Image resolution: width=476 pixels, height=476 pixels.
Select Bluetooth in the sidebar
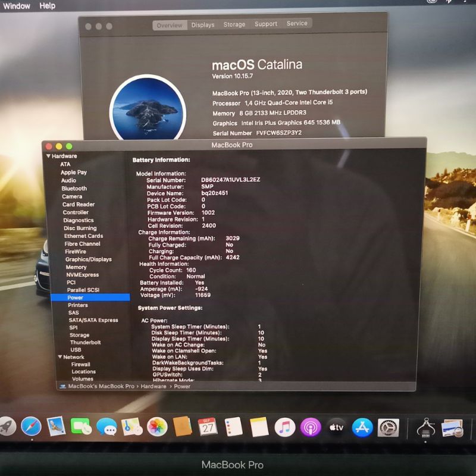74,188
